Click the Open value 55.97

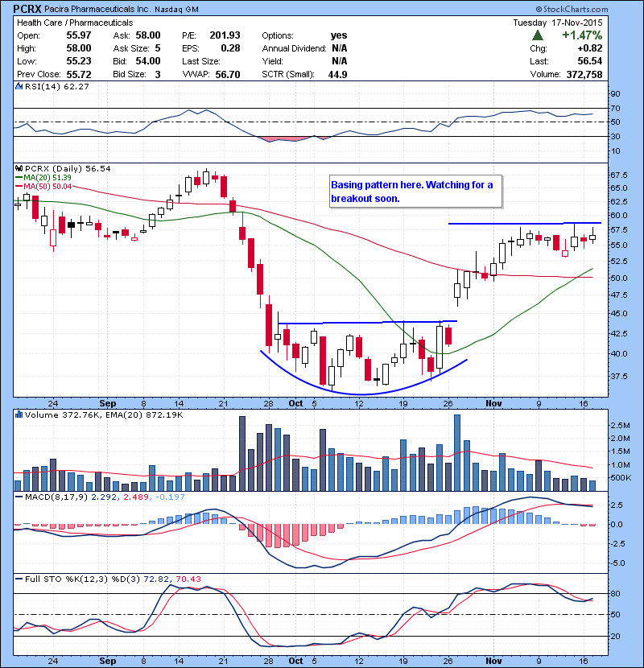pyautogui.click(x=79, y=35)
